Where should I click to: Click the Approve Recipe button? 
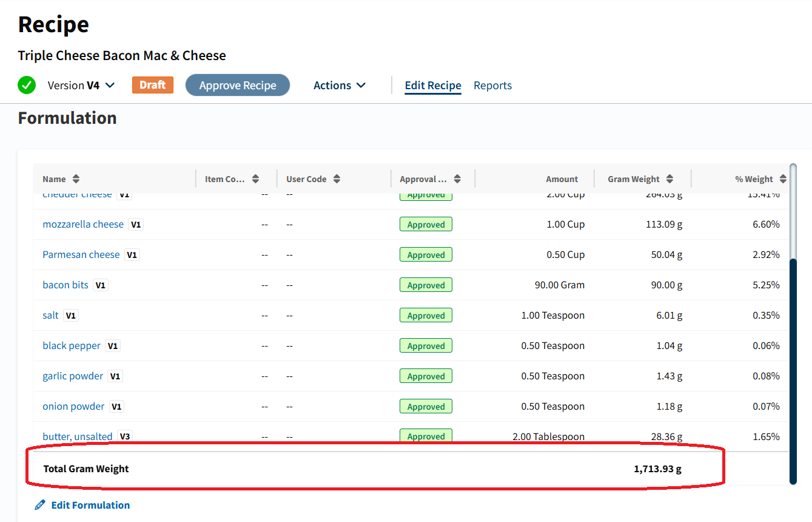(238, 86)
